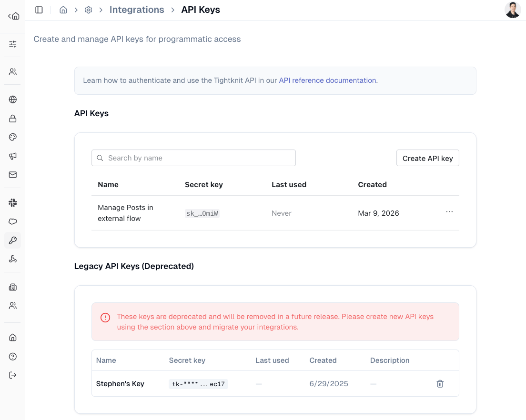
Task: Open the house home icon near sidebar bottom
Action: point(13,338)
